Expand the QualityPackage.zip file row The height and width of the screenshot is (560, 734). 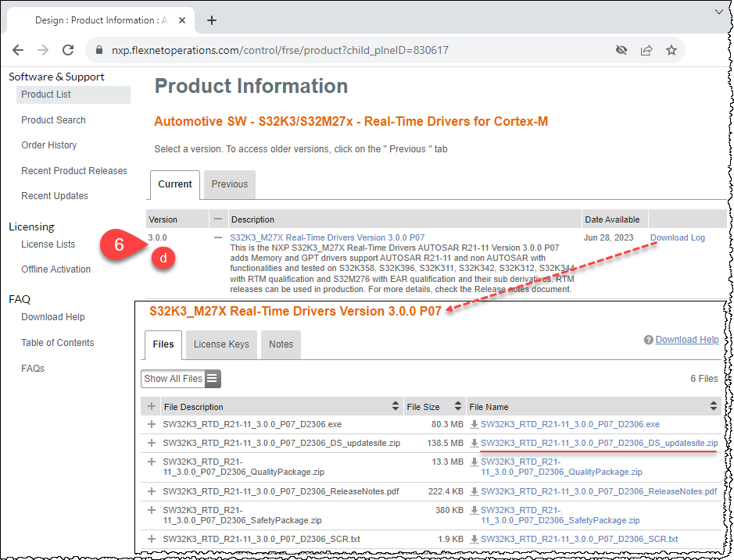151,462
